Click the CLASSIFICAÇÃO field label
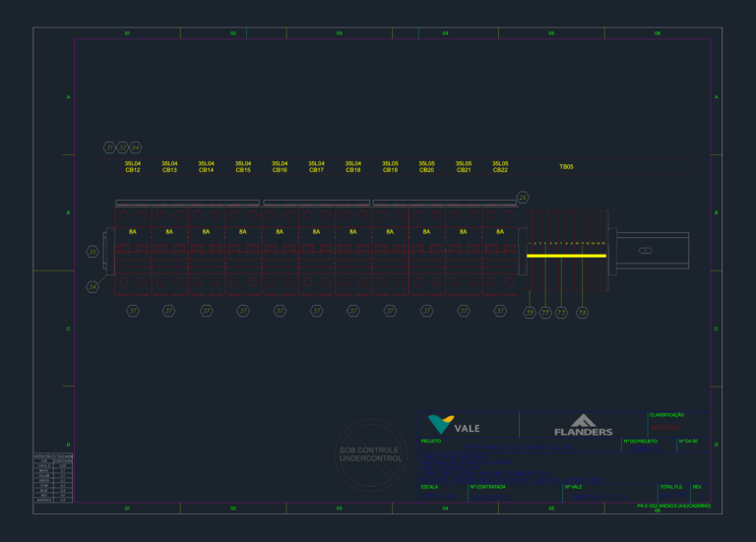The width and height of the screenshot is (756, 542). [666, 415]
